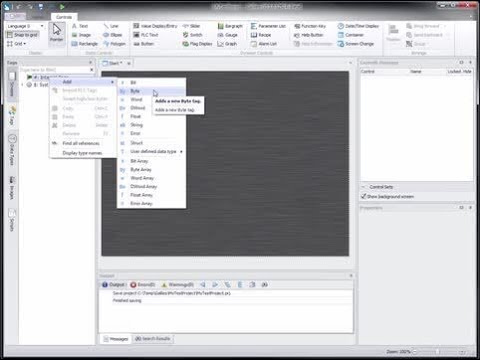
Task: Add a Gauge control
Action: (228, 35)
